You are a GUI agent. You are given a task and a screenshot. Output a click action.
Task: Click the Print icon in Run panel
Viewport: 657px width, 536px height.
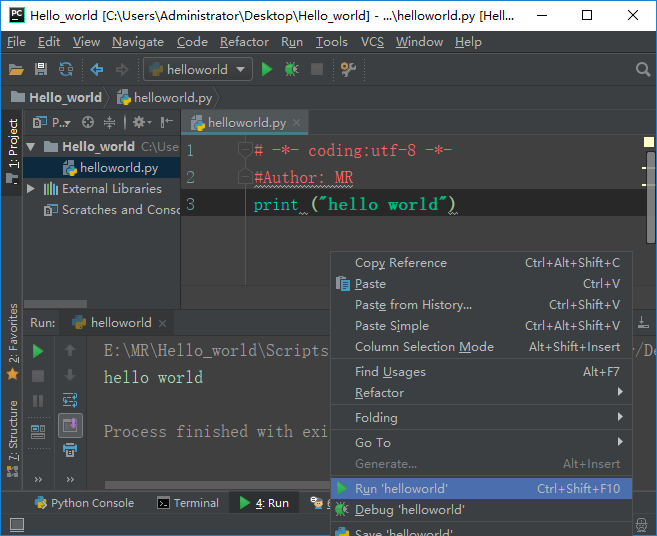tap(70, 450)
